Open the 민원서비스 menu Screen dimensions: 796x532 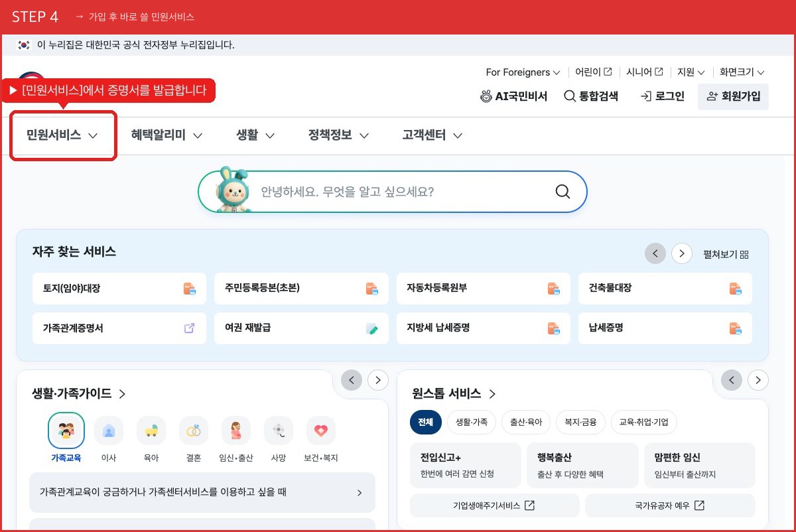(62, 135)
